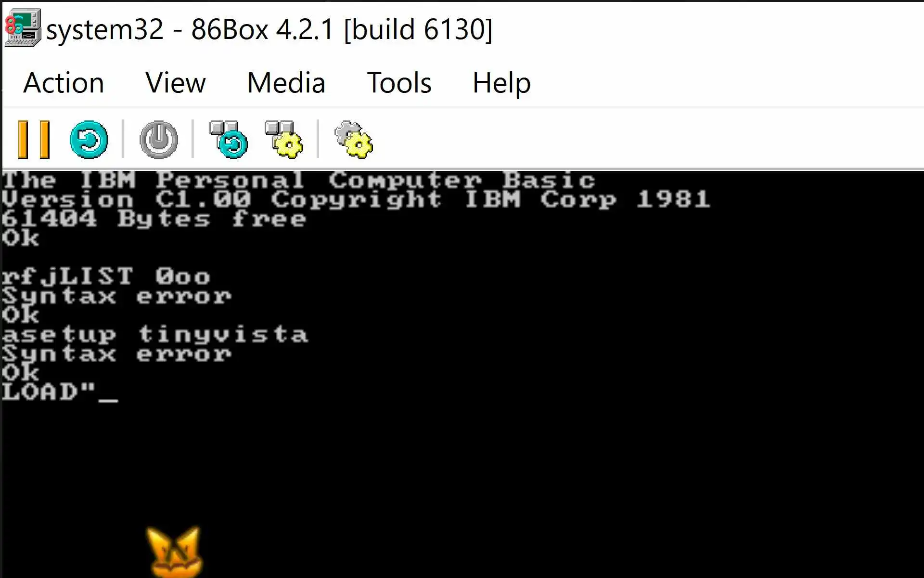Open the Media menu

pyautogui.click(x=286, y=83)
